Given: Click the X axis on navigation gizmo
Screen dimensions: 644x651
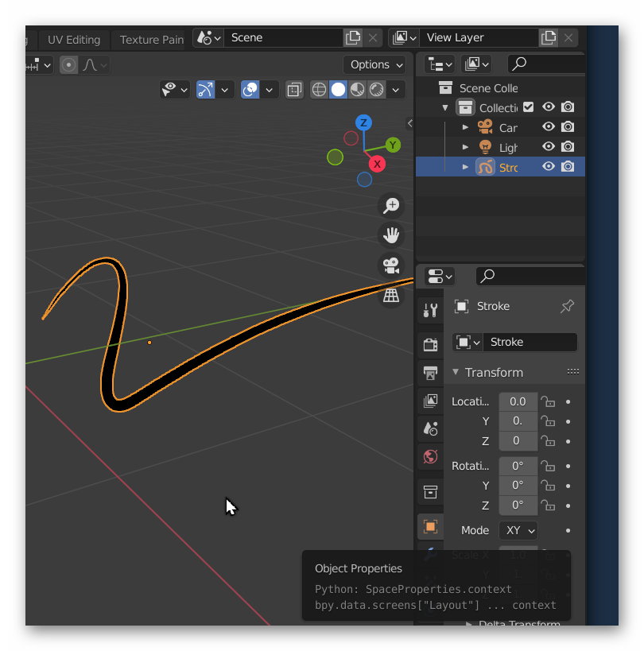Looking at the screenshot, I should [377, 164].
